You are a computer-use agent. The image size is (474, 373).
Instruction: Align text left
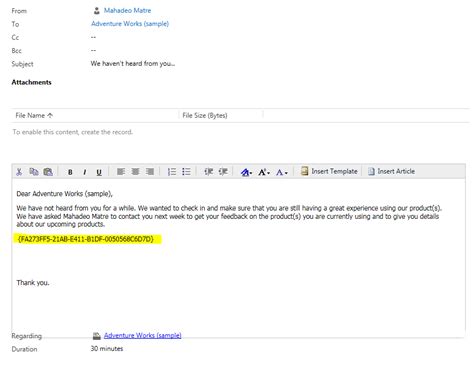pos(121,172)
